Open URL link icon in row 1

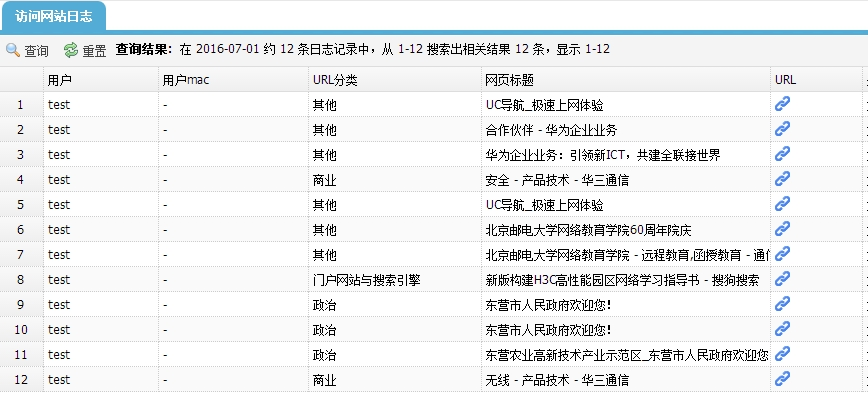[x=782, y=103]
